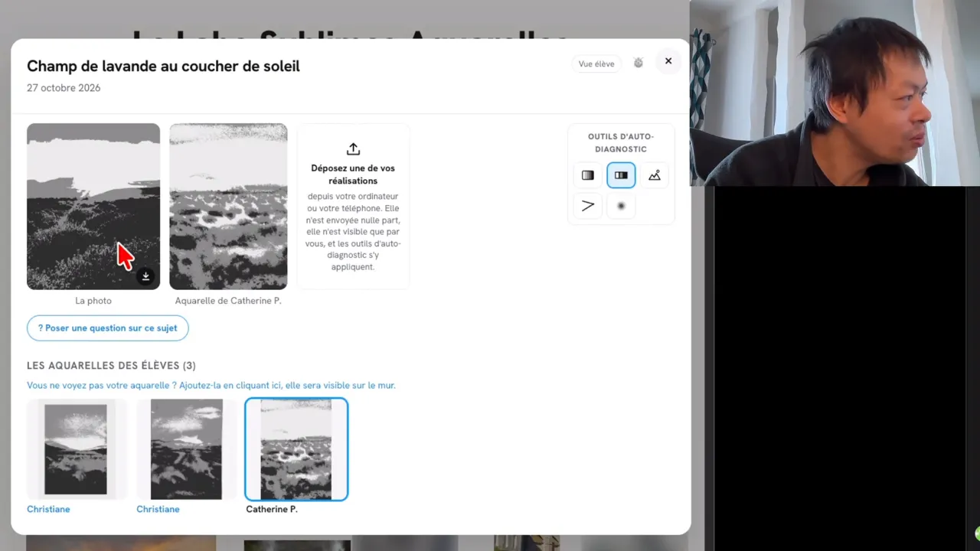Click the bug icon next to Vue élève
This screenshot has height=551, width=980.
pos(639,63)
